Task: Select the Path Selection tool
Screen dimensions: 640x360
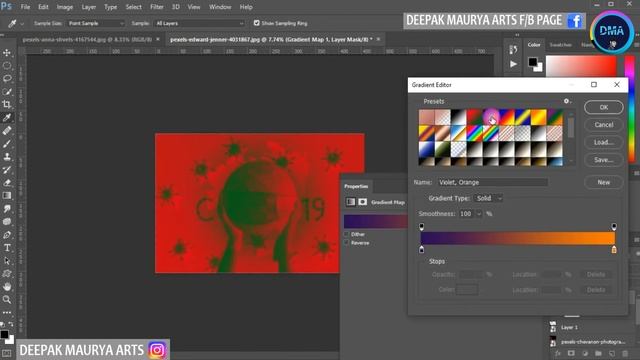Action: pyautogui.click(x=7, y=261)
